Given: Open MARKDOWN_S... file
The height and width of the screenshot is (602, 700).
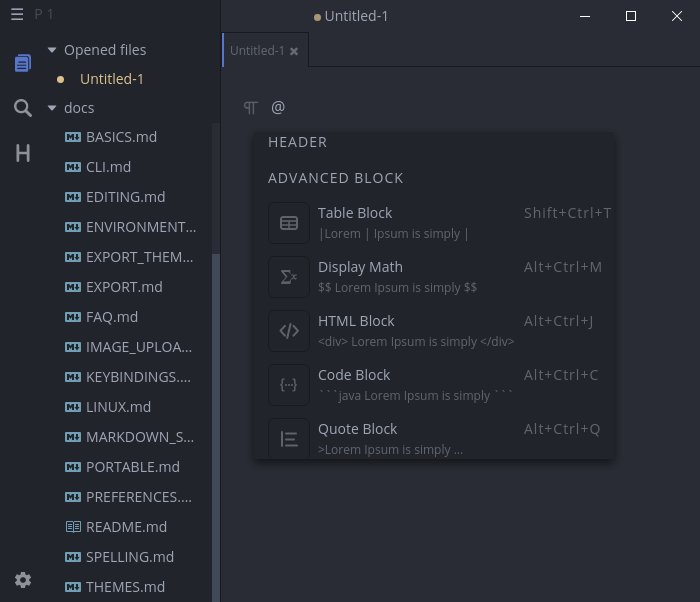Looking at the screenshot, I should pos(140,437).
